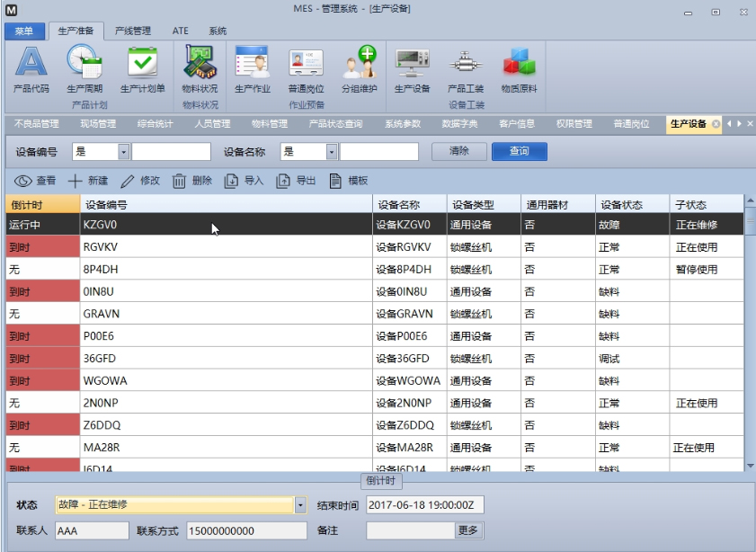Image resolution: width=756 pixels, height=552 pixels.
Task: Click the 查看 eye toolbar icon
Action: (23, 181)
